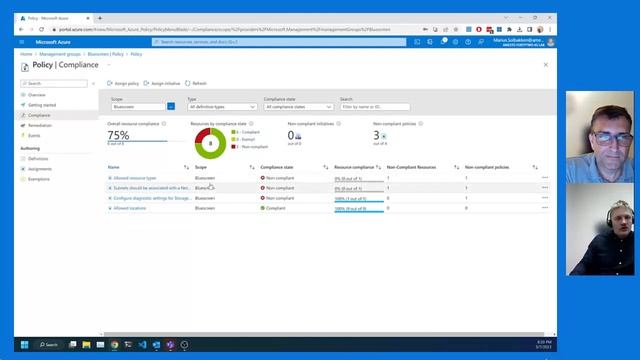Open ellipsis menu for Subnets should be associated row
The image size is (640, 360).
pos(545,188)
